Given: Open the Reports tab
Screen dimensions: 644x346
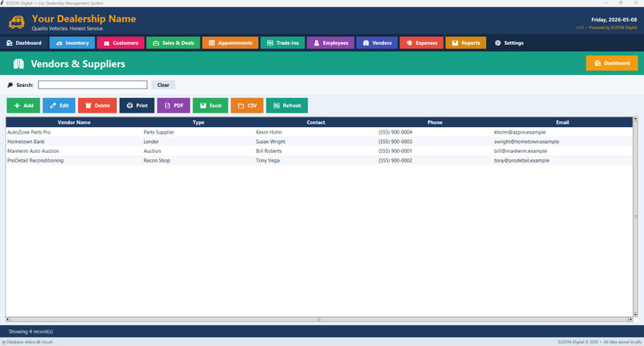Looking at the screenshot, I should click(466, 43).
